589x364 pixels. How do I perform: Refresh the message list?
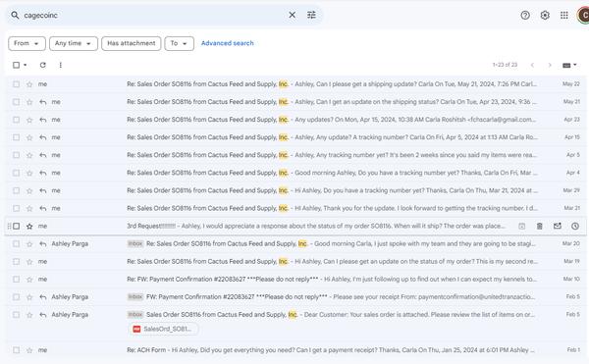43,65
